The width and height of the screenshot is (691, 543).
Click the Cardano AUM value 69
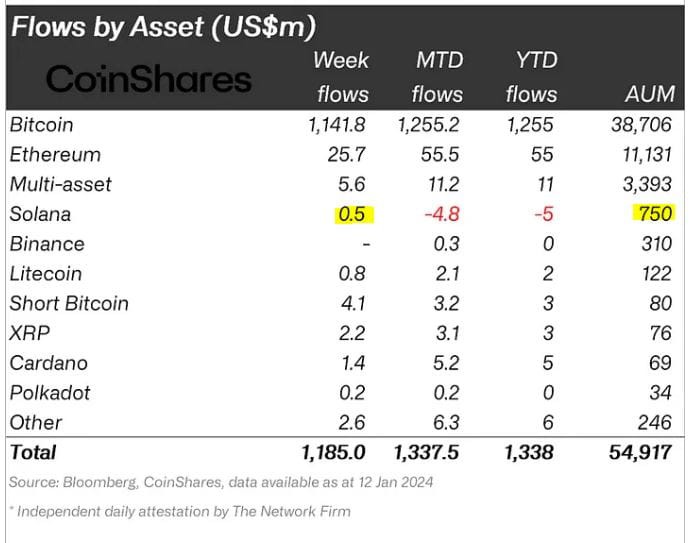click(x=660, y=363)
